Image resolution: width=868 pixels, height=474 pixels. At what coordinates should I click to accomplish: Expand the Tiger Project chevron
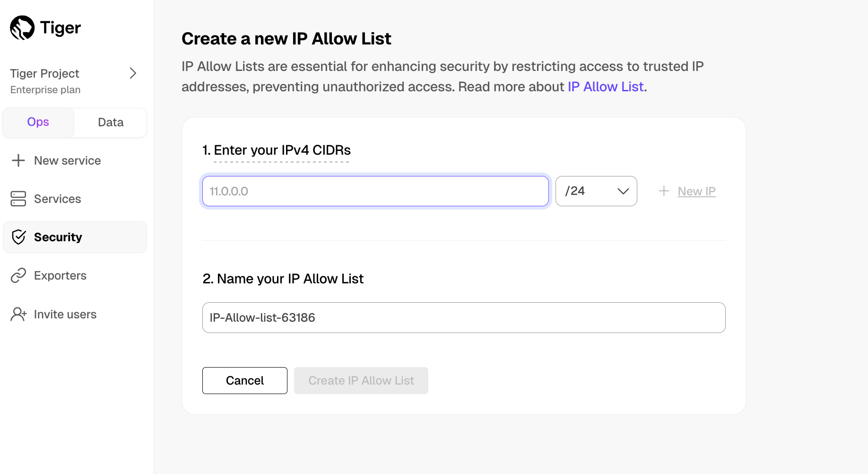coord(133,73)
